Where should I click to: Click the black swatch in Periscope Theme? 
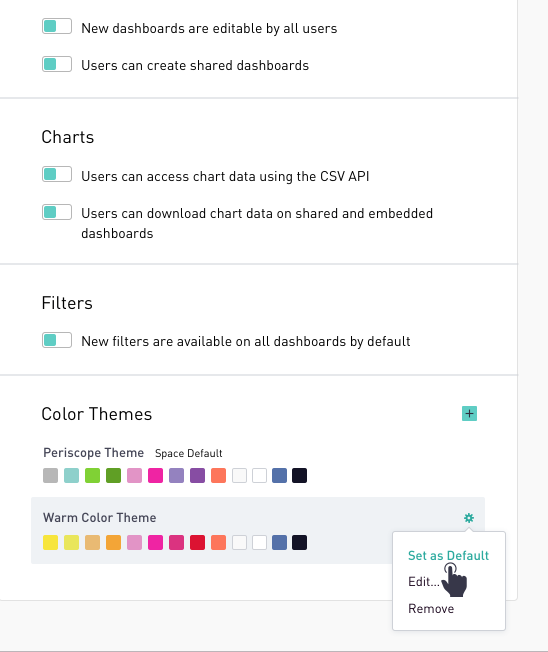(299, 476)
